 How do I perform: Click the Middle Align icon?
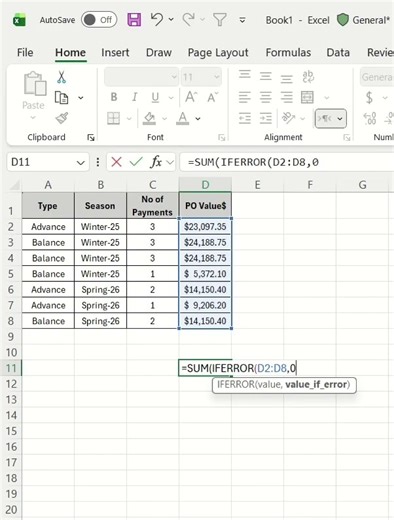266,77
